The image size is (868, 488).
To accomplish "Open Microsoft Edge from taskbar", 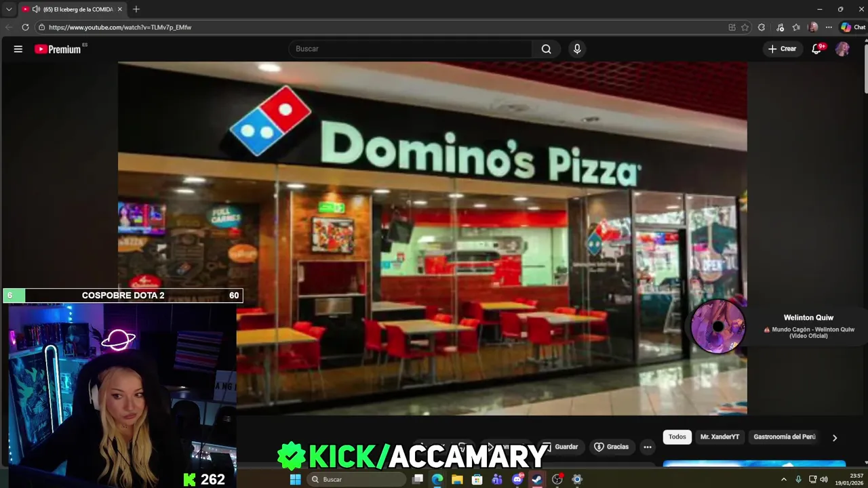I will point(437,479).
